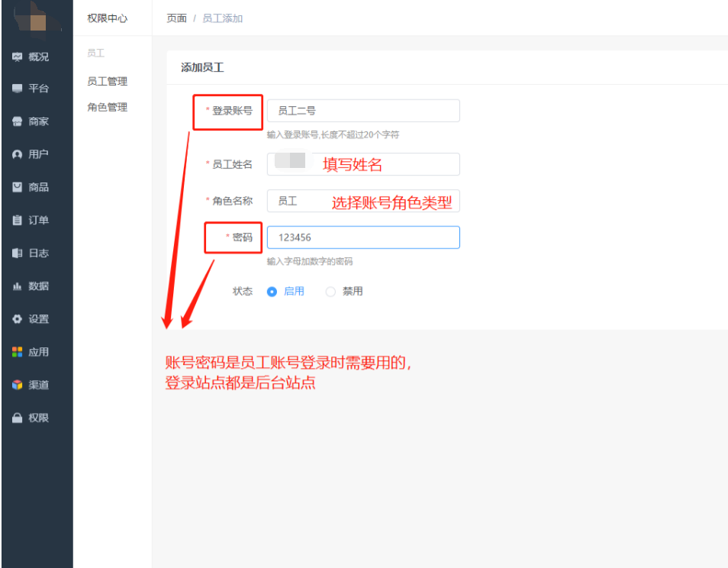Click the 权限中心 header text
Image resolution: width=728 pixels, height=568 pixels.
(108, 18)
